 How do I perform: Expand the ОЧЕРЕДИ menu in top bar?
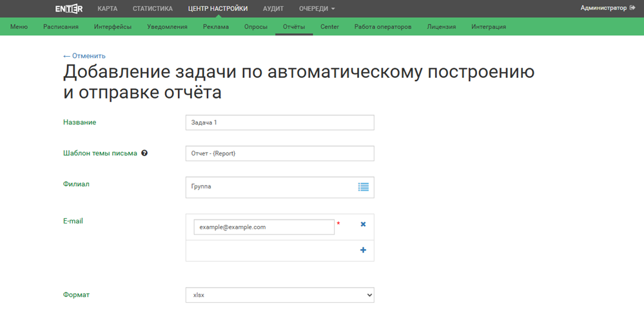point(317,9)
